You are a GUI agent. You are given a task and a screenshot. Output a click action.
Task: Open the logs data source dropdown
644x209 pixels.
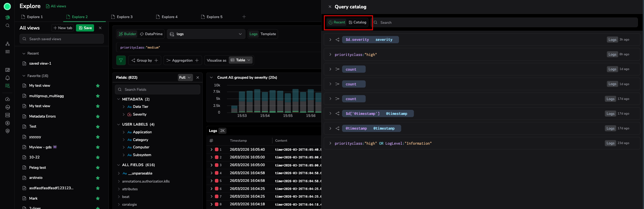pos(206,34)
